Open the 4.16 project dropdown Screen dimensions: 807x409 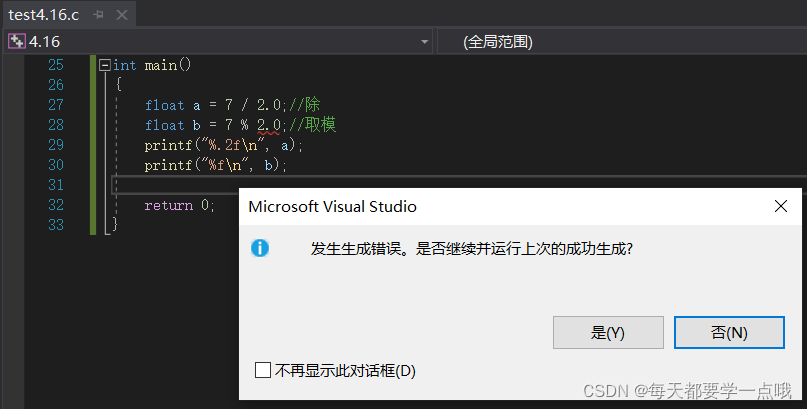(425, 42)
